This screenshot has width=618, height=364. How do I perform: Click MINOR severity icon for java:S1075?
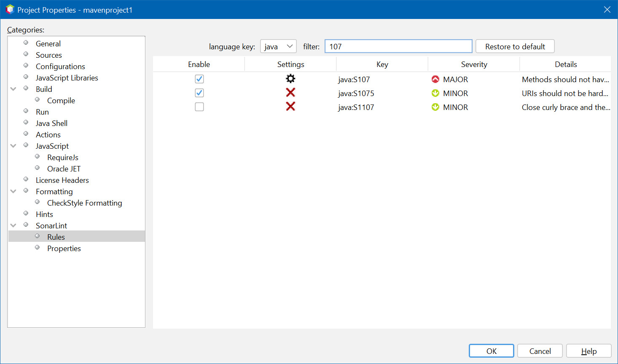click(x=435, y=93)
